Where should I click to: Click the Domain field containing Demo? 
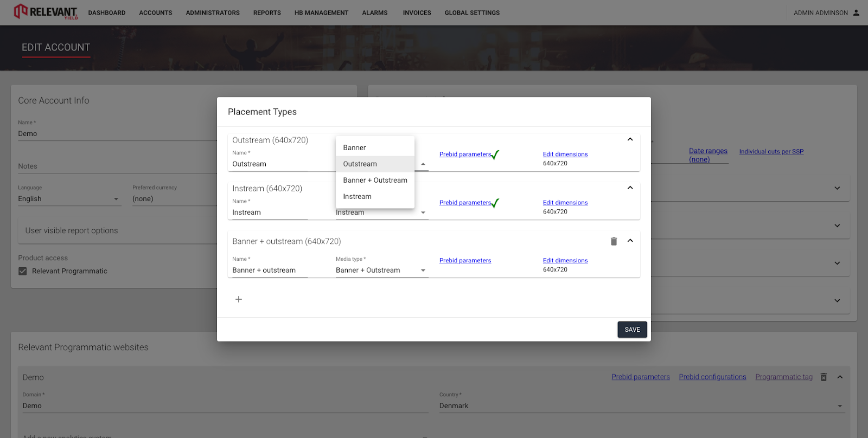(x=226, y=405)
